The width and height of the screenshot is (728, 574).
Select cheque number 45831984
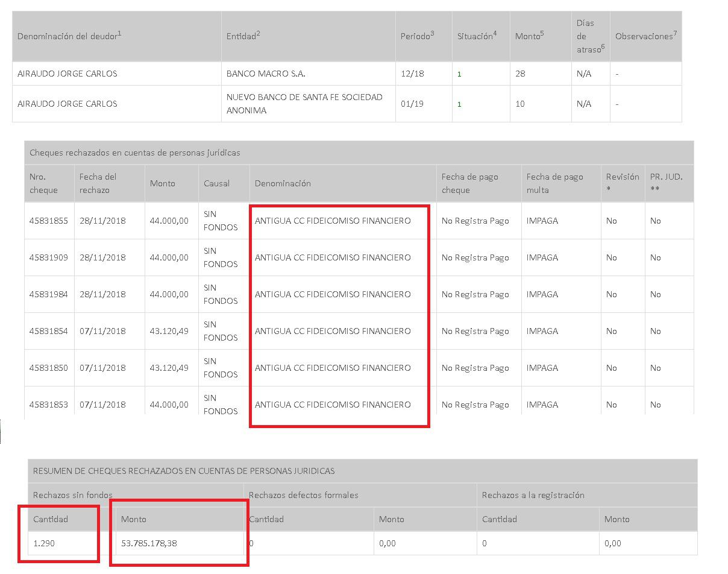pyautogui.click(x=49, y=294)
